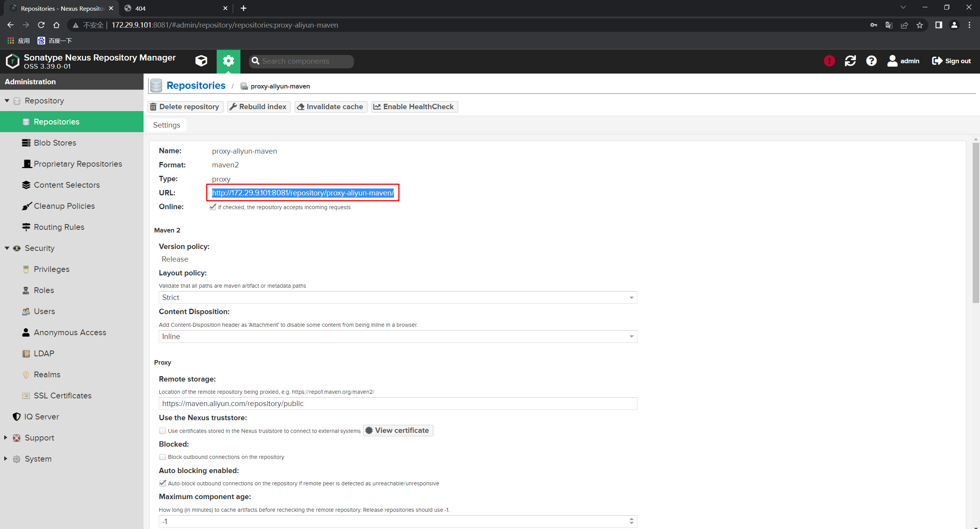Uncheck the Auto blocking enabled checkbox
Image resolution: width=980 pixels, height=529 pixels.
pyautogui.click(x=163, y=483)
